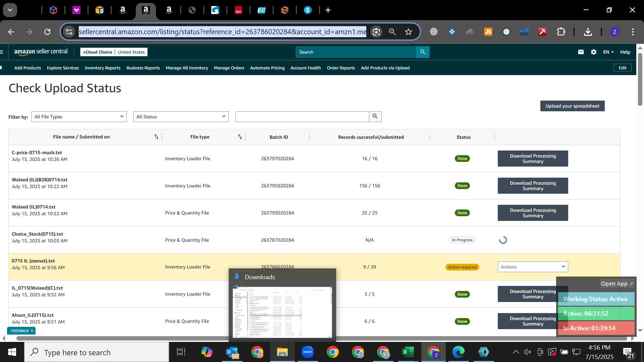
Task: Go to Manage All Inventory
Action: tap(187, 68)
